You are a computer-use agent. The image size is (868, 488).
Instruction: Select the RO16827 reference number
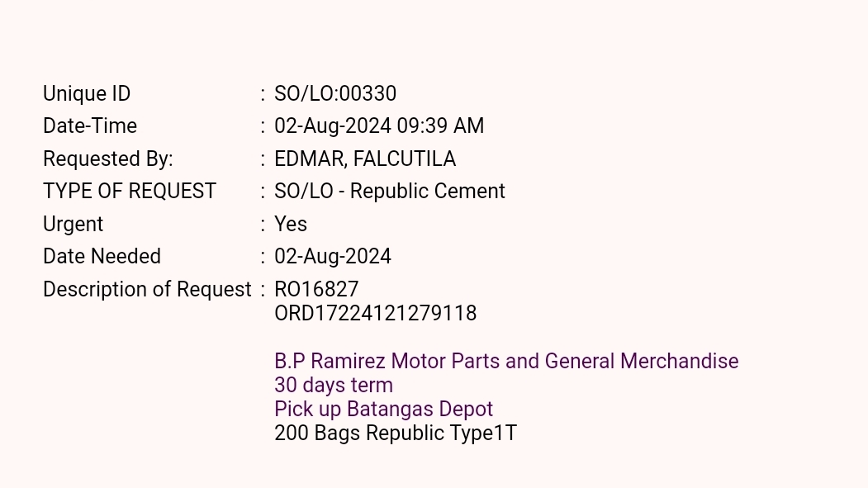(x=316, y=290)
